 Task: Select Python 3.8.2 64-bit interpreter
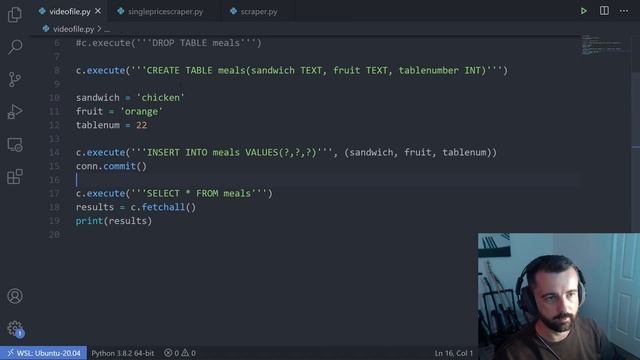click(x=122, y=353)
